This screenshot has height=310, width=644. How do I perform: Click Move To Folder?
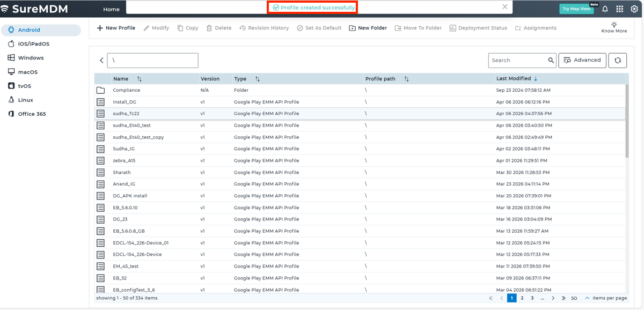tap(418, 28)
